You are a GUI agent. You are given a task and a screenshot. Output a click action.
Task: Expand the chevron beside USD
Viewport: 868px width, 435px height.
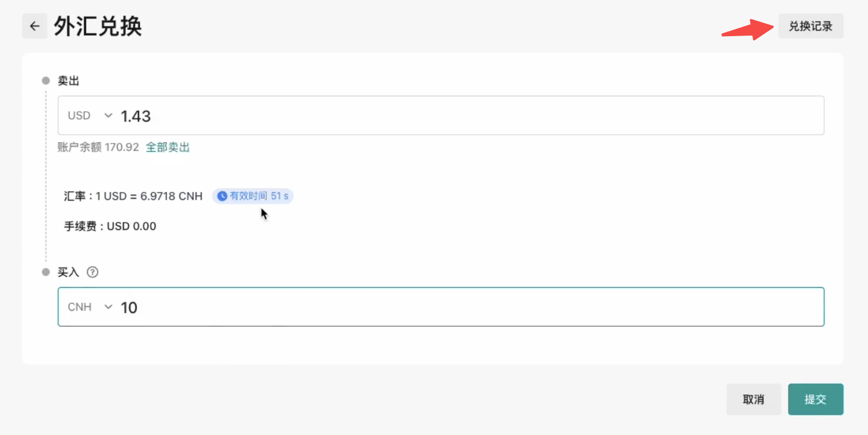[108, 116]
